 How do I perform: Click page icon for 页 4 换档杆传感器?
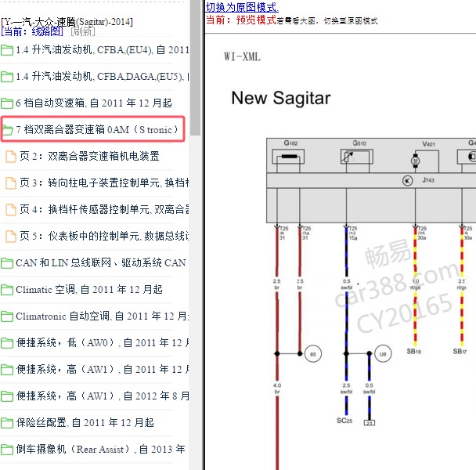11,210
